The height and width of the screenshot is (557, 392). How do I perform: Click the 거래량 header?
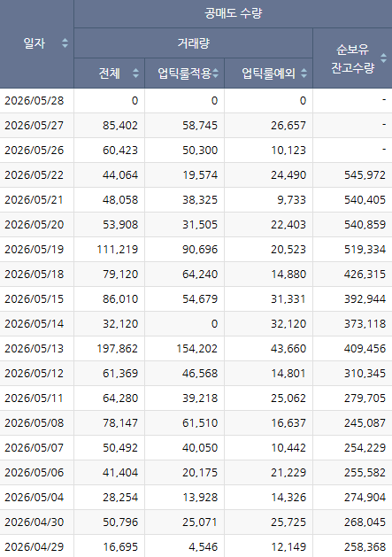(x=194, y=43)
